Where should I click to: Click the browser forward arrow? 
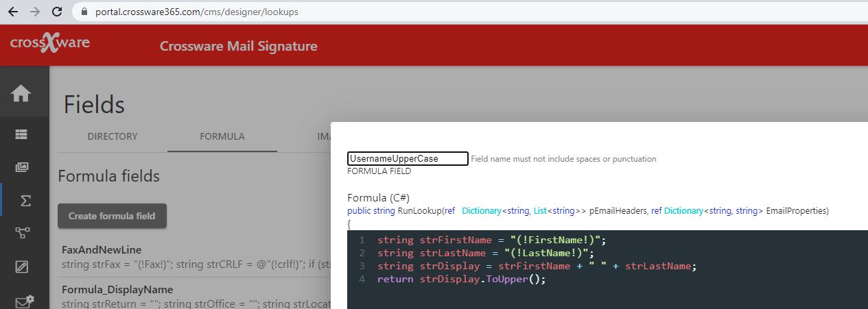click(x=35, y=12)
